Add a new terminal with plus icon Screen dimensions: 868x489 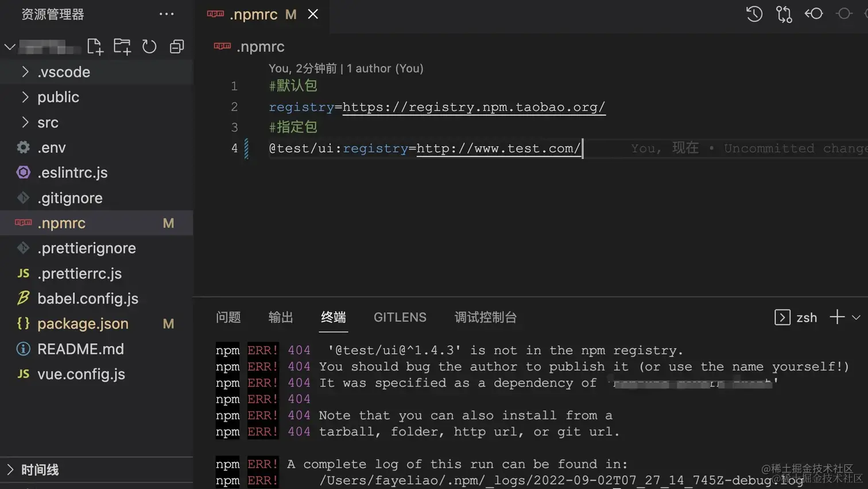[837, 317]
